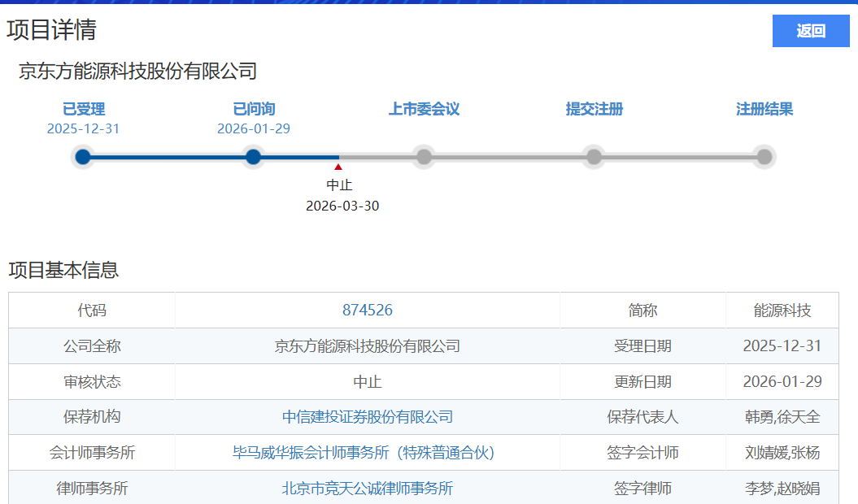Screen dimensions: 858x504
Task: Click the 注册结果 timeline dot
Action: [764, 157]
